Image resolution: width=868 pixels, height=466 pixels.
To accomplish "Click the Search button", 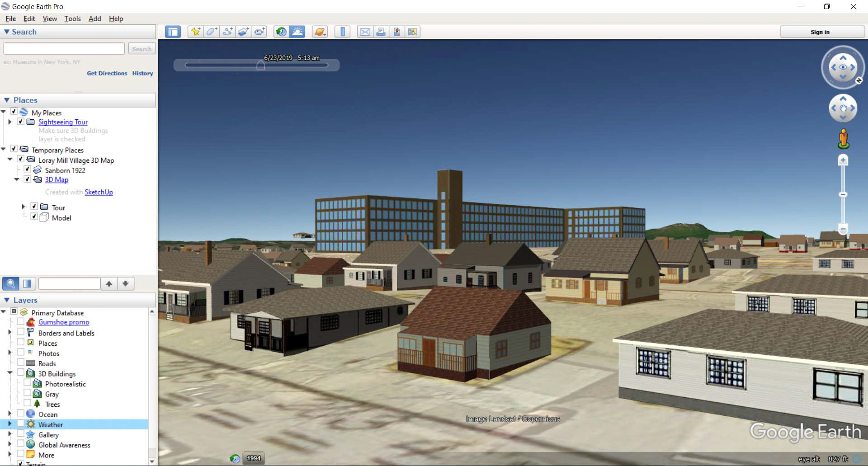I will [142, 49].
